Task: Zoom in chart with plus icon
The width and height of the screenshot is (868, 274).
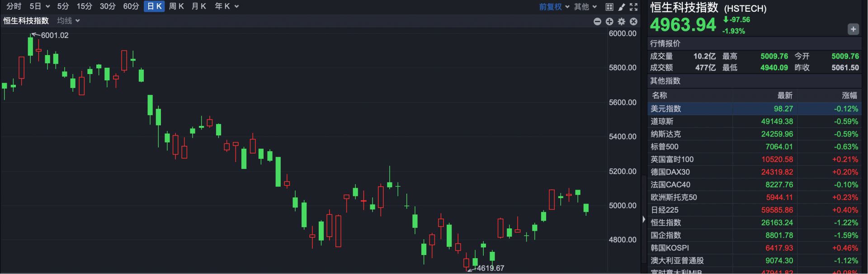Action: click(x=609, y=21)
